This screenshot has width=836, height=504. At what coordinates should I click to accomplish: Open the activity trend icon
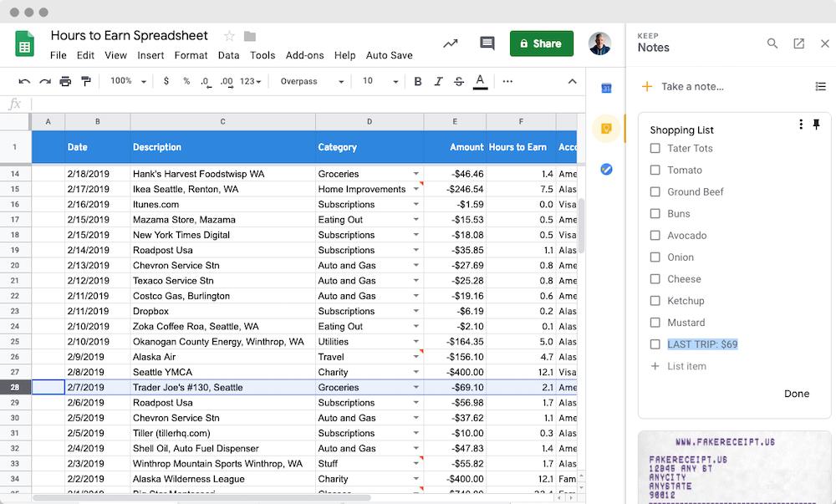pyautogui.click(x=451, y=43)
